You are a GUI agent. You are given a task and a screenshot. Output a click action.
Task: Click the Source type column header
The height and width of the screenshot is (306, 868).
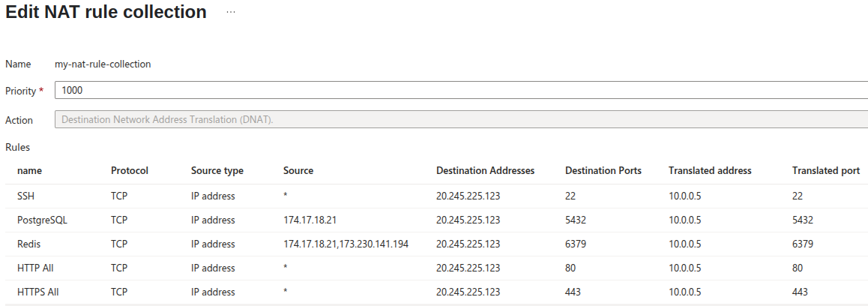(217, 170)
